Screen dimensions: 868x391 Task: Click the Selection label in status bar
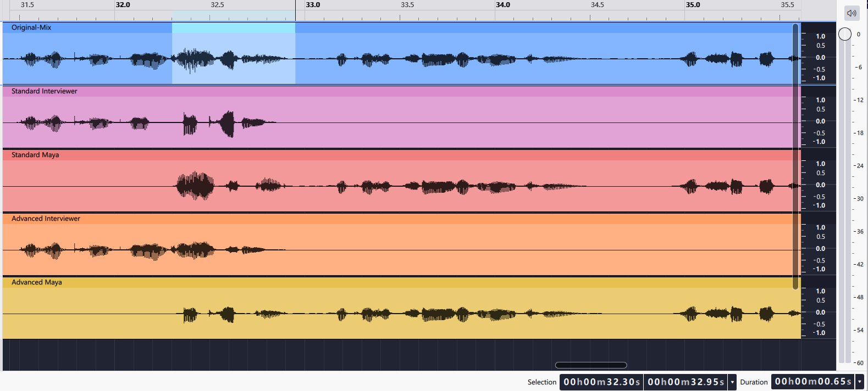[542, 382]
